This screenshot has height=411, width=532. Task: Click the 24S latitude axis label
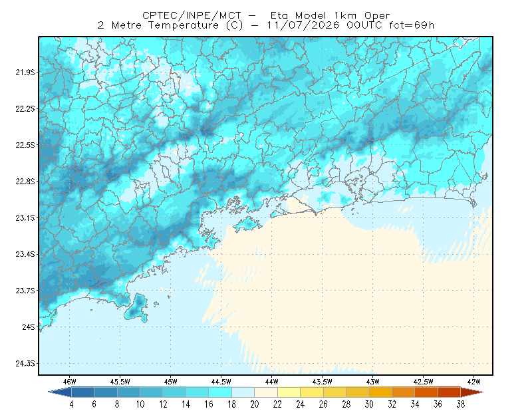(29, 327)
